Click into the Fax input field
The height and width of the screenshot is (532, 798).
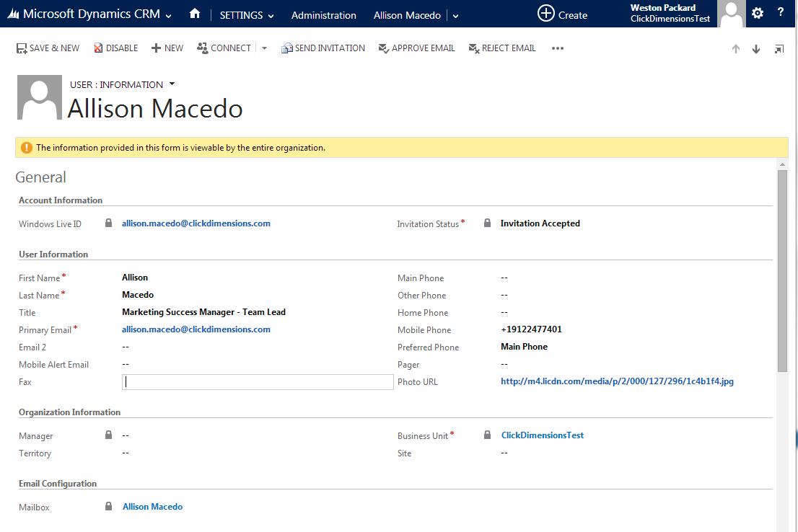click(257, 382)
